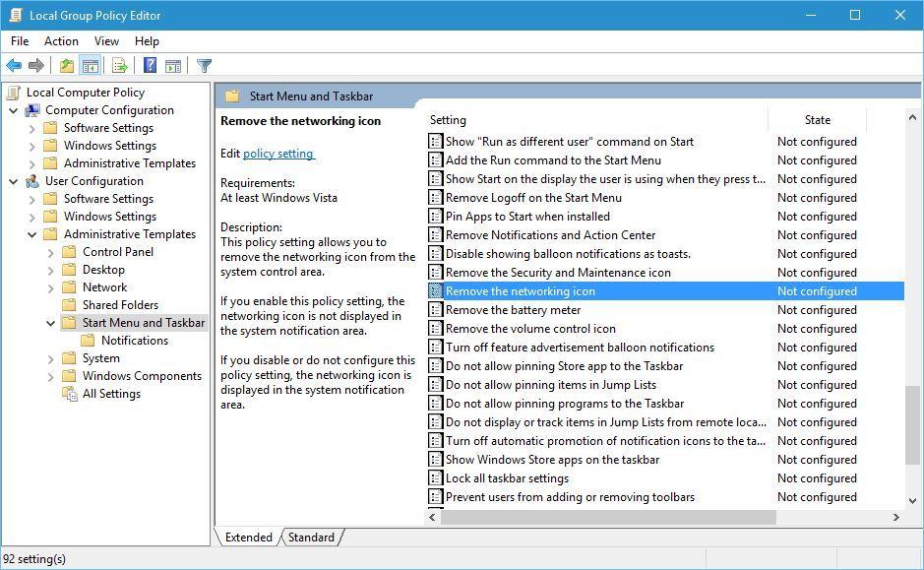Click the Start Menu and Taskbar header folder icon
The height and width of the screenshot is (570, 924).
232,96
